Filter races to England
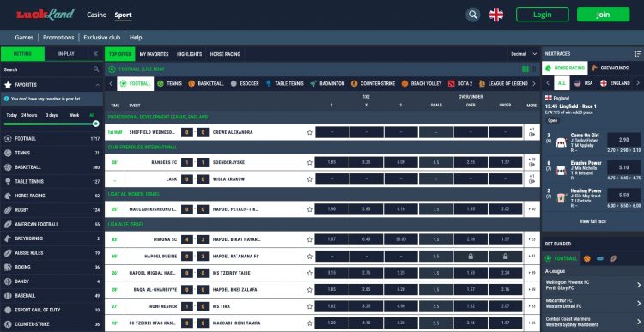The width and height of the screenshot is (644, 332). click(616, 83)
